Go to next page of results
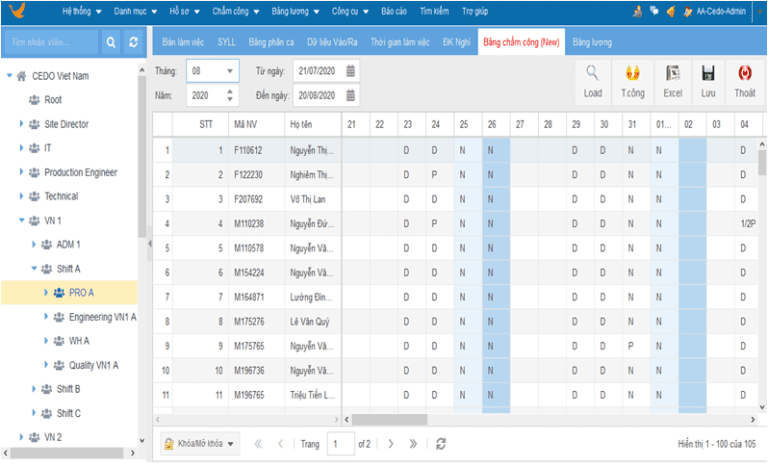 point(390,443)
